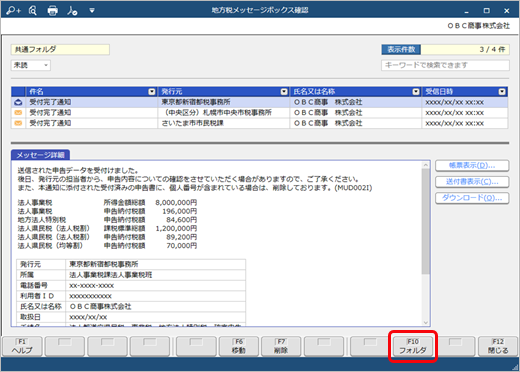Open the 発行元 column filter dropdown

(x=284, y=92)
